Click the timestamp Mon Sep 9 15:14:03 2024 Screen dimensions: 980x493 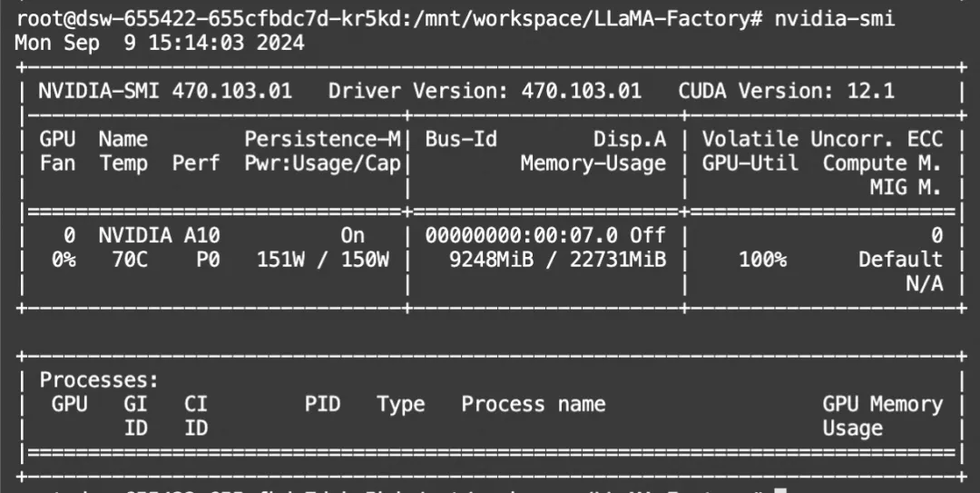160,43
